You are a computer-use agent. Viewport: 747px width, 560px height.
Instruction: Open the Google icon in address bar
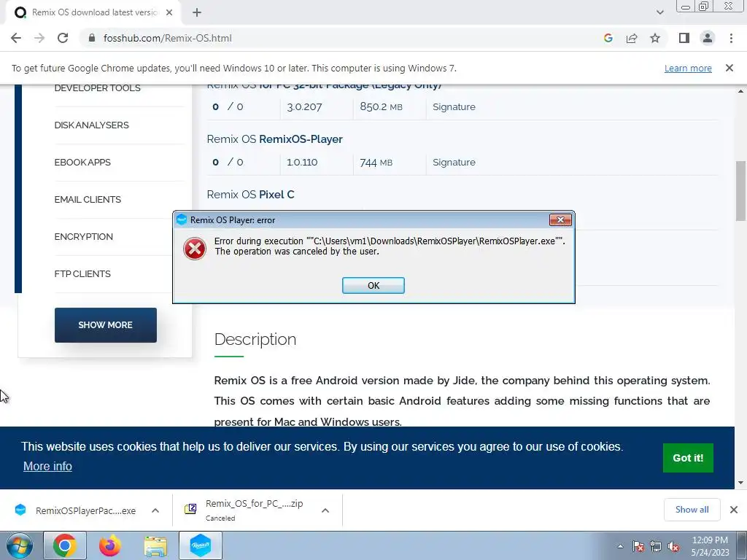tap(608, 38)
